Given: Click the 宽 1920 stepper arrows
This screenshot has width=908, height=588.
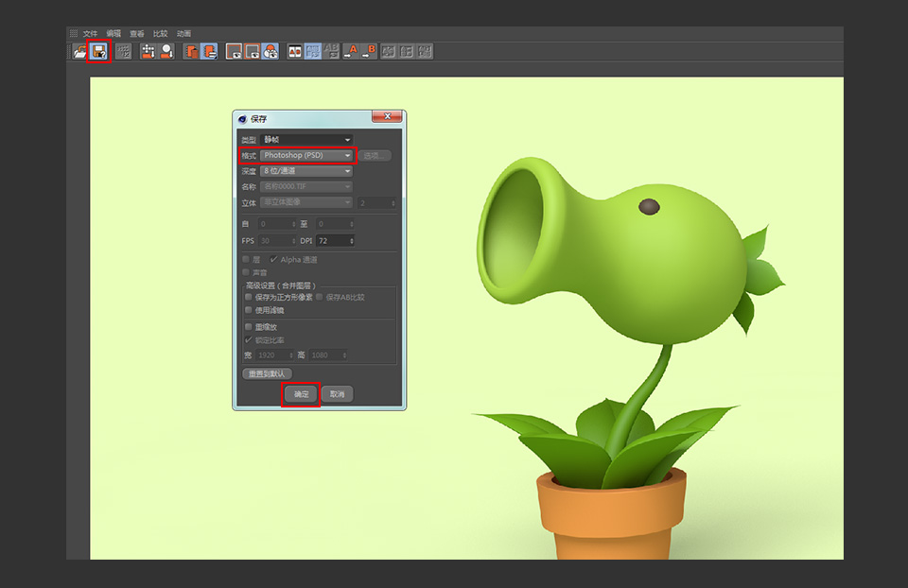Looking at the screenshot, I should pos(291,355).
